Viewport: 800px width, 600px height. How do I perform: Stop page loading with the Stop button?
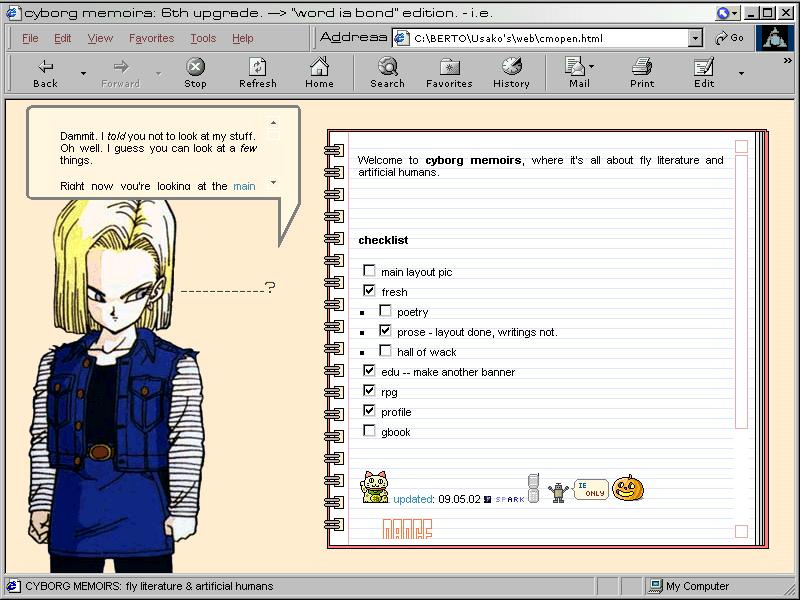coord(195,73)
